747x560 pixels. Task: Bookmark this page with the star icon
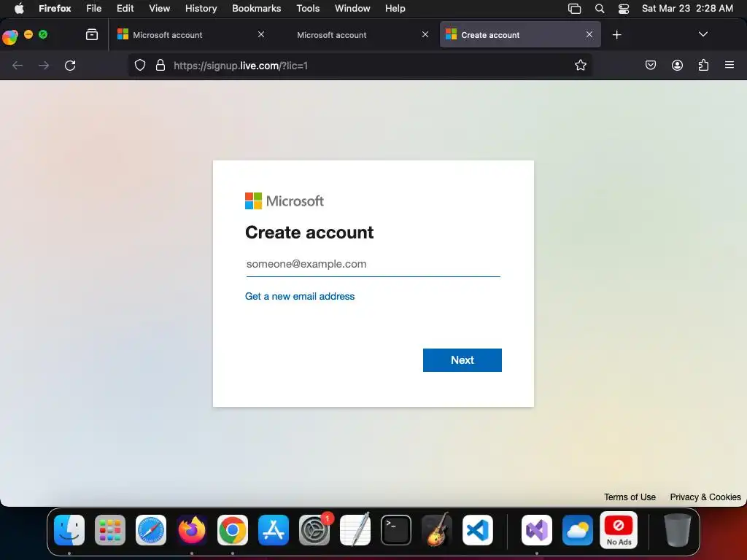pyautogui.click(x=580, y=65)
